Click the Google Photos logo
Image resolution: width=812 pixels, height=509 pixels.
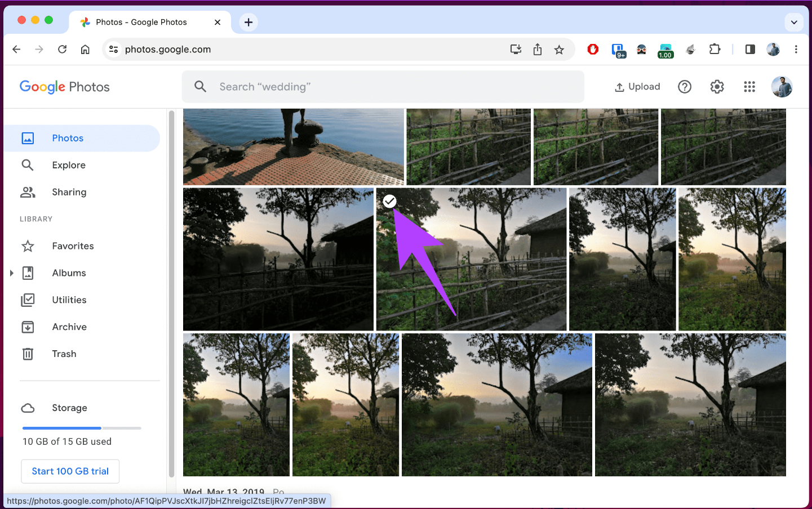[x=65, y=87]
